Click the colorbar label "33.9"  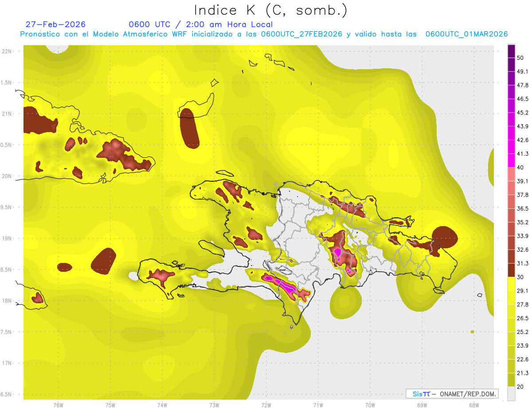click(x=523, y=236)
